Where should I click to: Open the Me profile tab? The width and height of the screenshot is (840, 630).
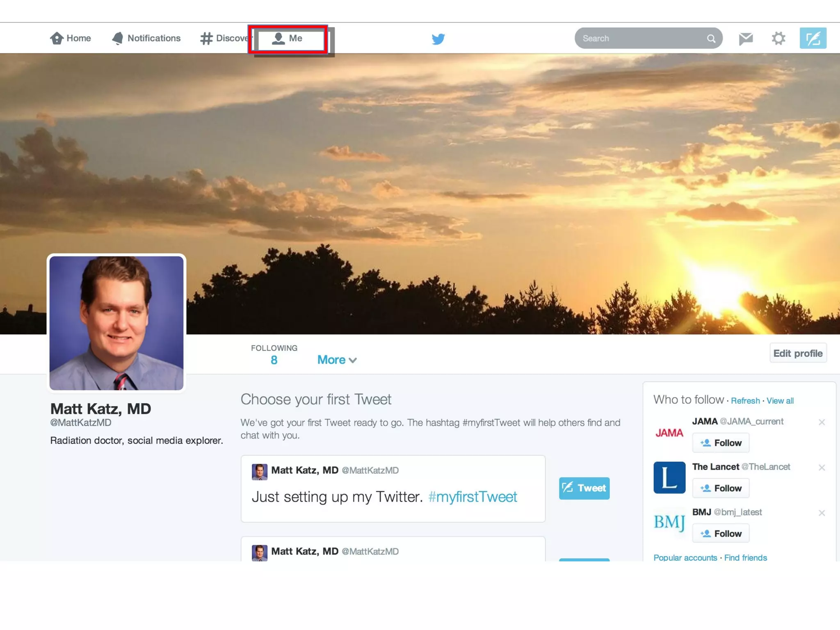pyautogui.click(x=288, y=39)
